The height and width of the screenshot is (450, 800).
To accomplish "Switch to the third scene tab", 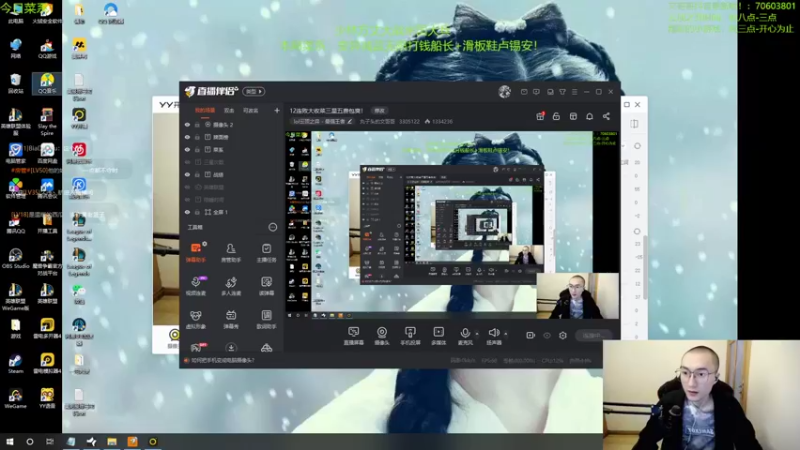I will 250,110.
